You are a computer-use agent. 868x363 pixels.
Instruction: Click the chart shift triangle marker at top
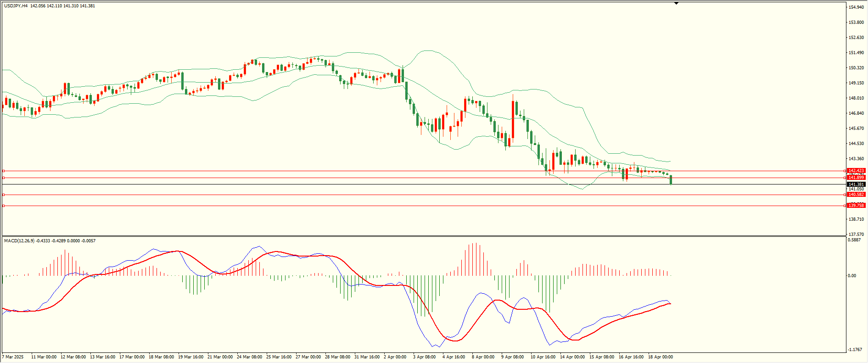[676, 4]
